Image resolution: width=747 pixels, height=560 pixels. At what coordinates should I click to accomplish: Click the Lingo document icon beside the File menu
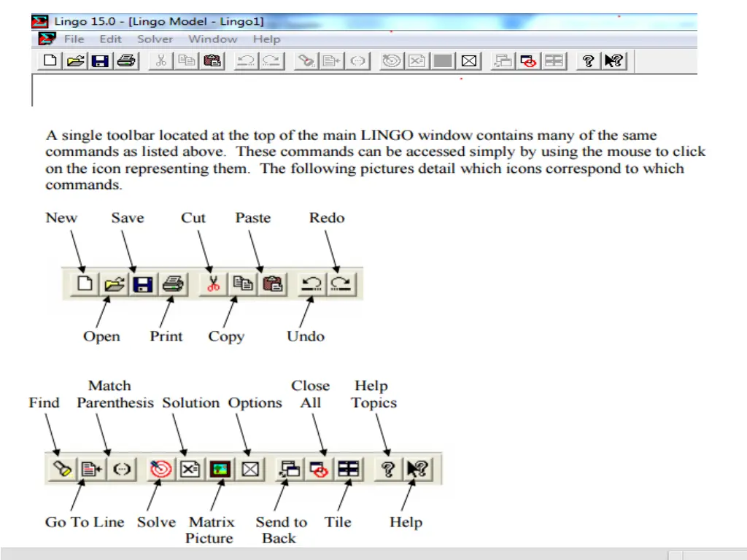coord(47,39)
